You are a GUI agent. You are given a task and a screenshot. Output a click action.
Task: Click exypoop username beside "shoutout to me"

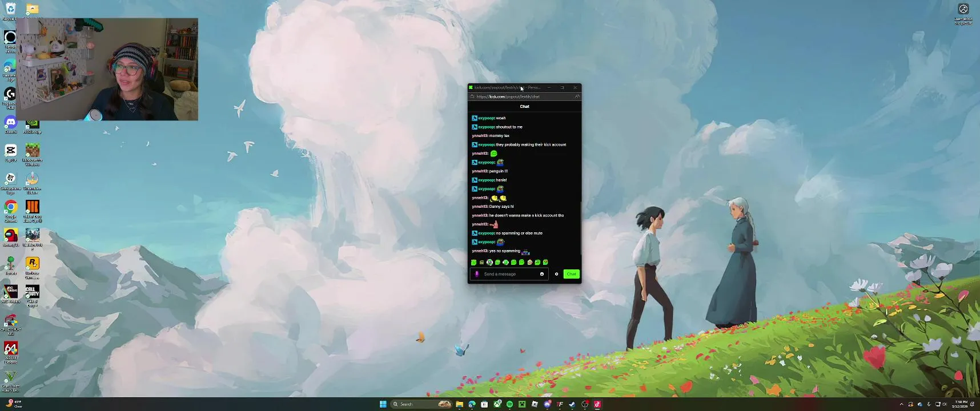click(486, 127)
